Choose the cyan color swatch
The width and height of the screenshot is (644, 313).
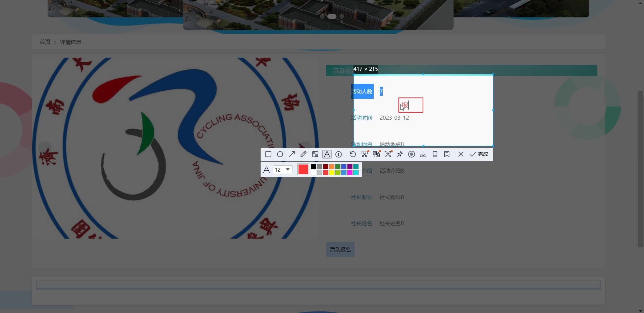pos(356,173)
